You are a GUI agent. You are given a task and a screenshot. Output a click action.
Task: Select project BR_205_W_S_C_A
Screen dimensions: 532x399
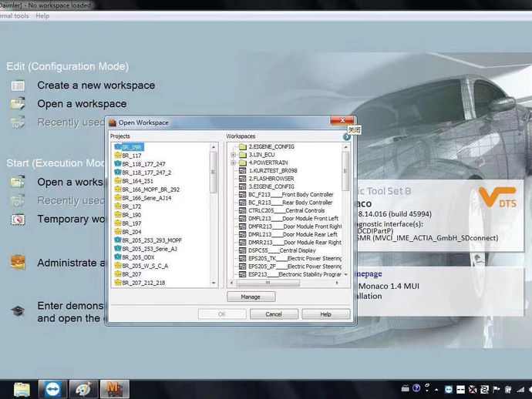(145, 266)
